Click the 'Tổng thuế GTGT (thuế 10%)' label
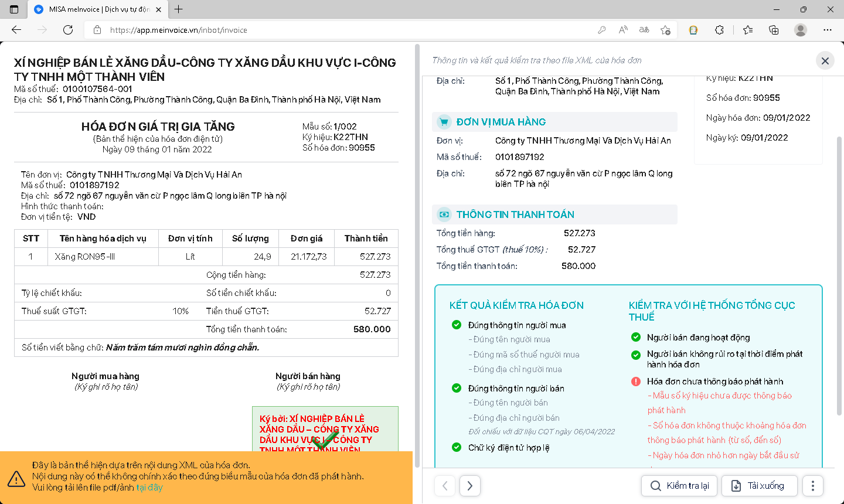 coord(492,250)
